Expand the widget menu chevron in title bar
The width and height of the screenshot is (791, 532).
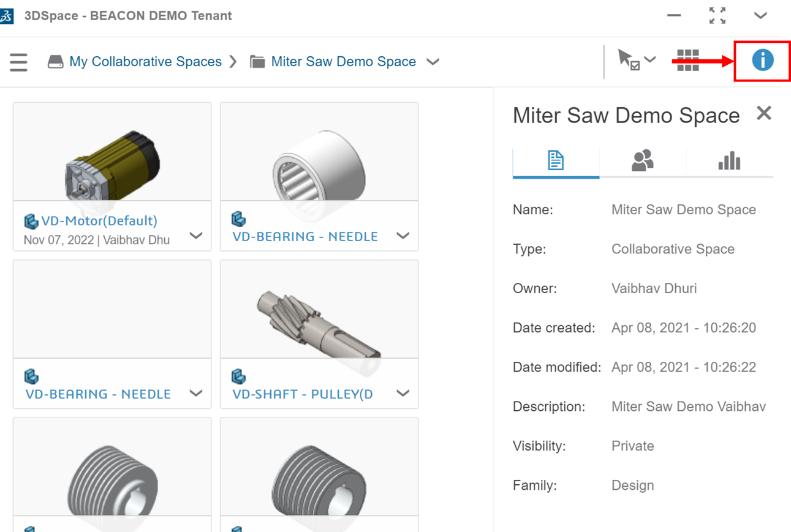click(760, 16)
